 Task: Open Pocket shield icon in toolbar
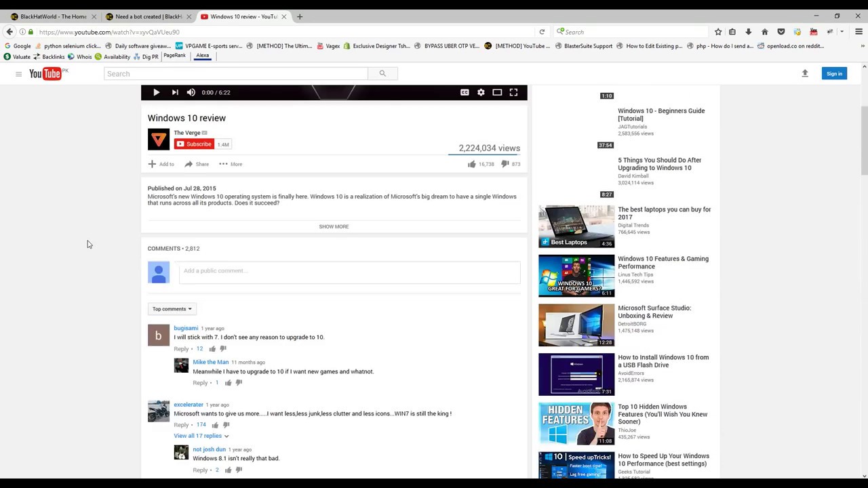[x=781, y=32]
